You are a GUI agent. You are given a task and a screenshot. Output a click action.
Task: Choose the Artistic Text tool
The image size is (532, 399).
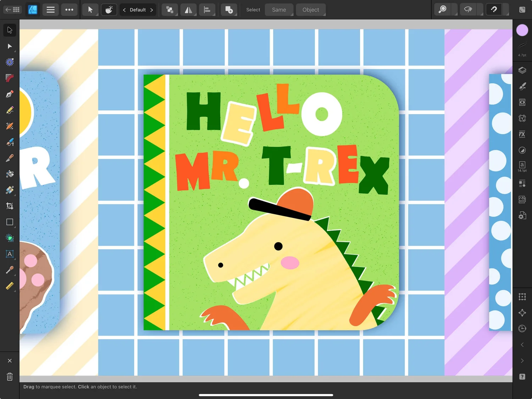[10, 254]
